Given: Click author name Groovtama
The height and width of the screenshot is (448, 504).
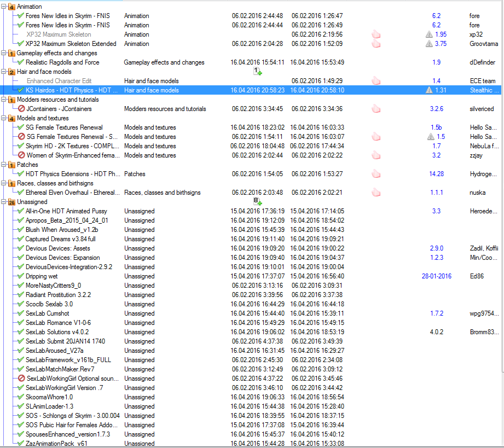Looking at the screenshot, I should (484, 44).
